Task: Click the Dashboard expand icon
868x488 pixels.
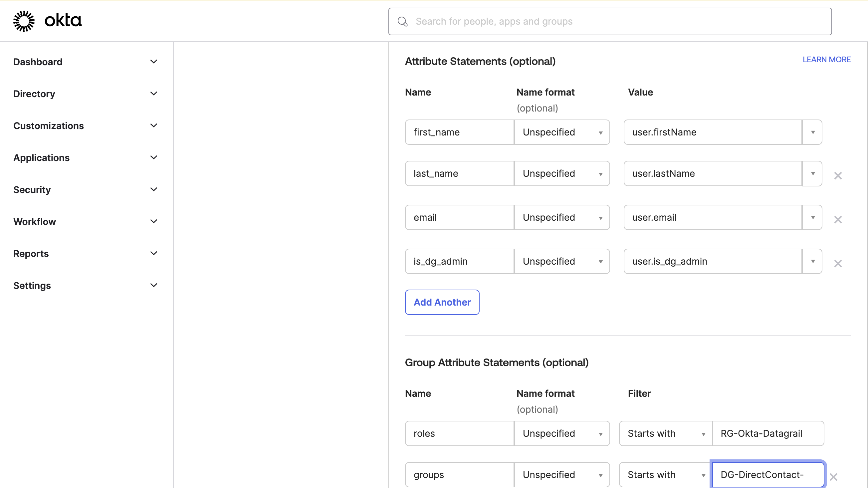Action: (154, 62)
